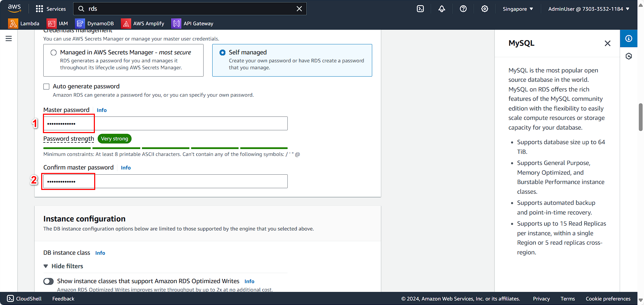
Task: Open the help question mark menu
Action: [463, 9]
